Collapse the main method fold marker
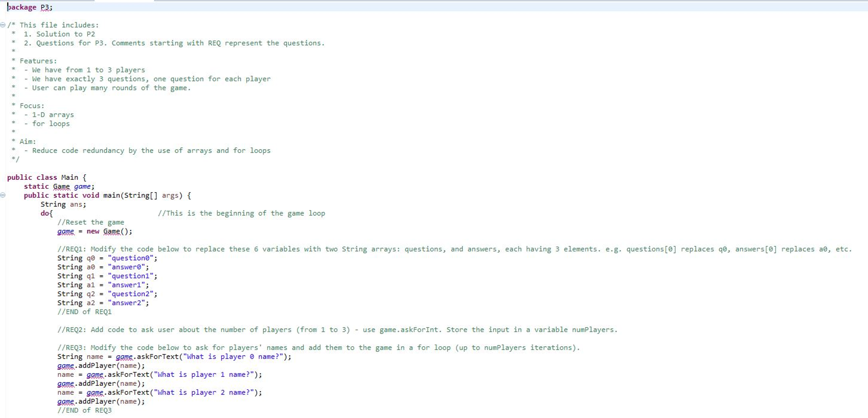Screen dimensions: 868x418 [x=3, y=195]
